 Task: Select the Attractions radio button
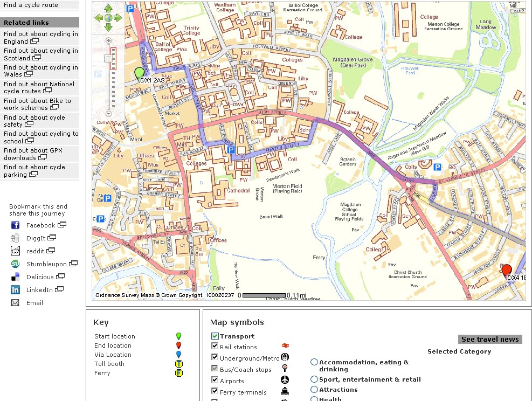tap(314, 389)
